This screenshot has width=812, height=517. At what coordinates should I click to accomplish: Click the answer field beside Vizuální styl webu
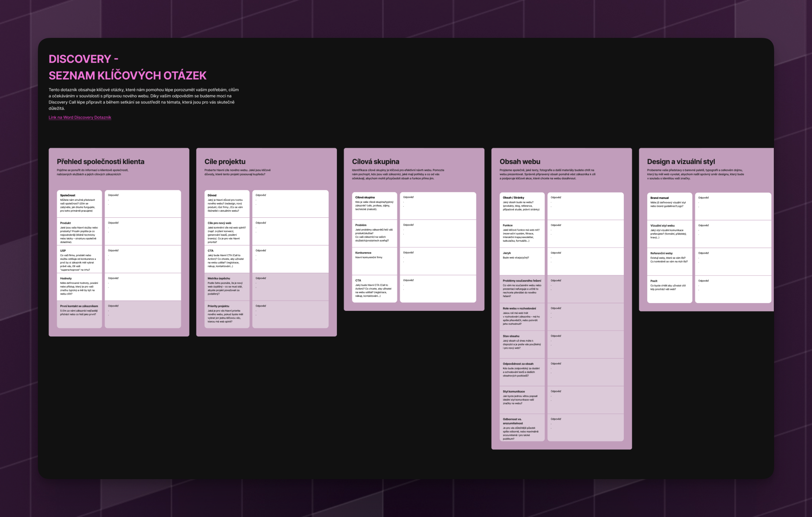pyautogui.click(x=733, y=234)
